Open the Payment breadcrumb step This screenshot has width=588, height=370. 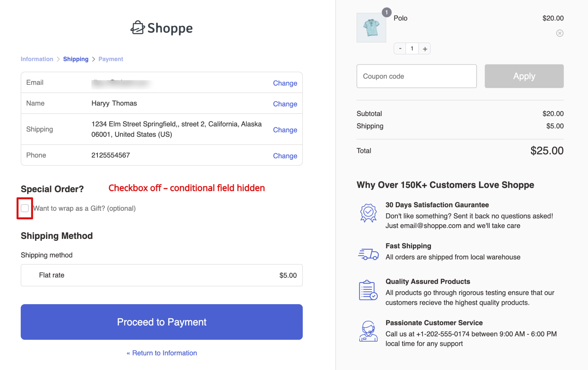(x=111, y=59)
